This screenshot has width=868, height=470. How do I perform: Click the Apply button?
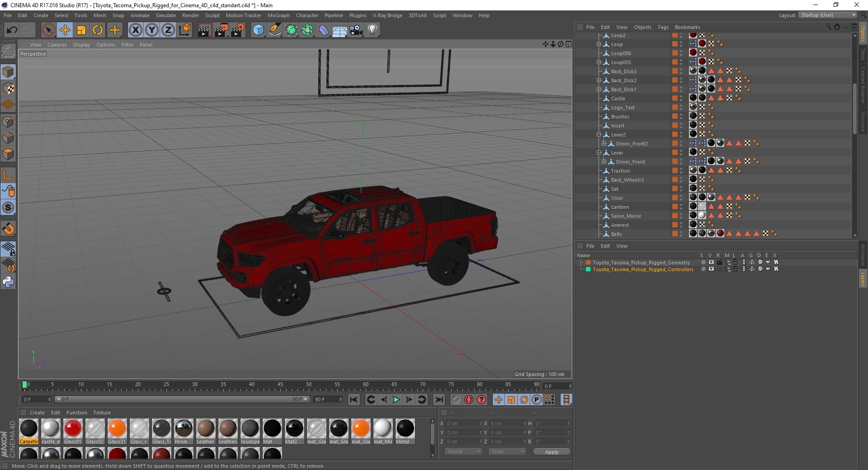click(552, 451)
